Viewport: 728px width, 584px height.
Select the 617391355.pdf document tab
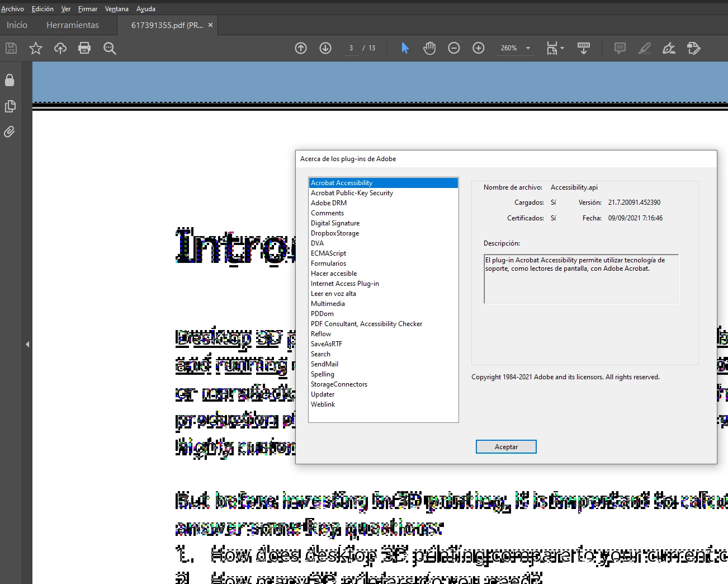coord(167,25)
